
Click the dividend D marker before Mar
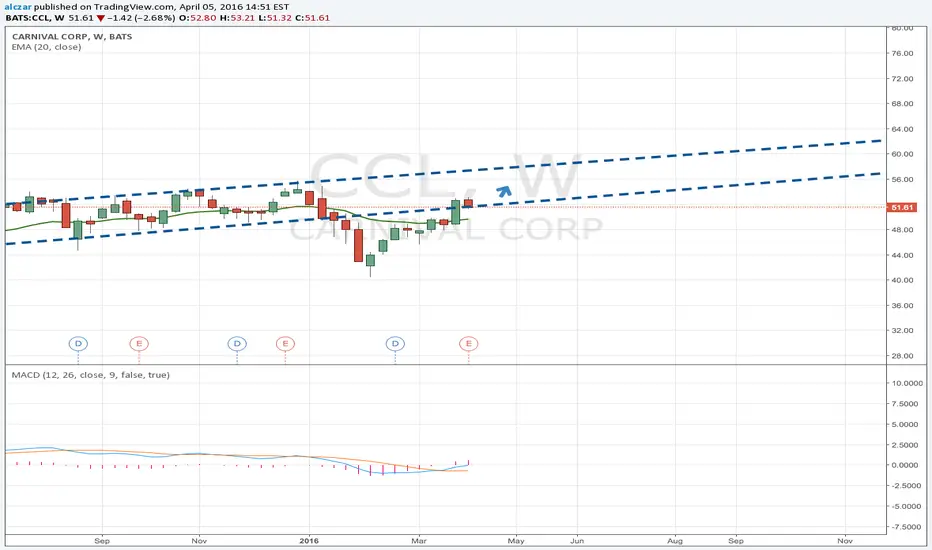point(395,344)
